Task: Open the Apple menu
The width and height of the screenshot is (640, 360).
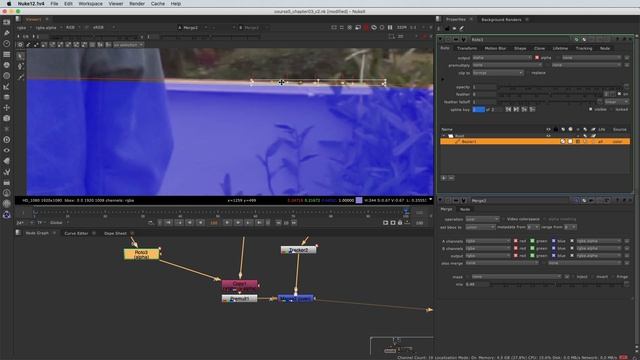Action: pos(9,4)
